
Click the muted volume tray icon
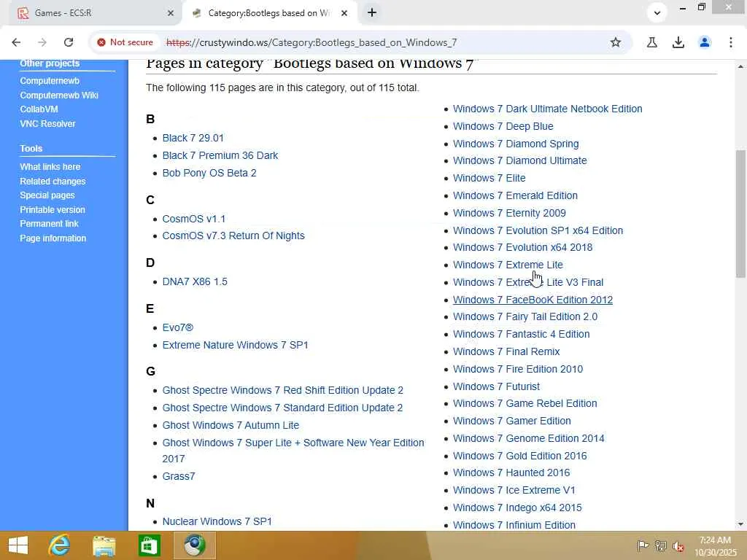click(x=678, y=545)
